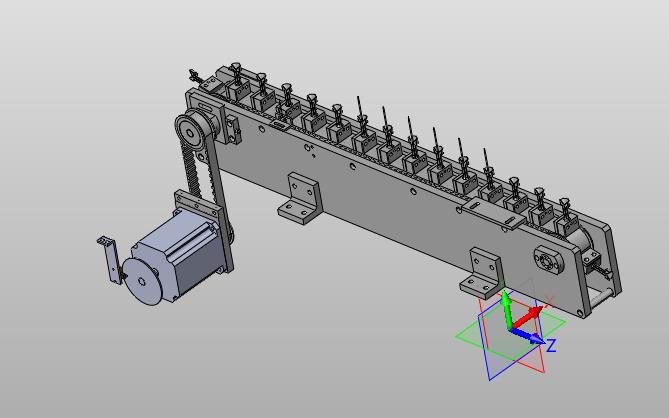Select the green horizontal reference plane
Screen dimensions: 669x418
[510, 335]
